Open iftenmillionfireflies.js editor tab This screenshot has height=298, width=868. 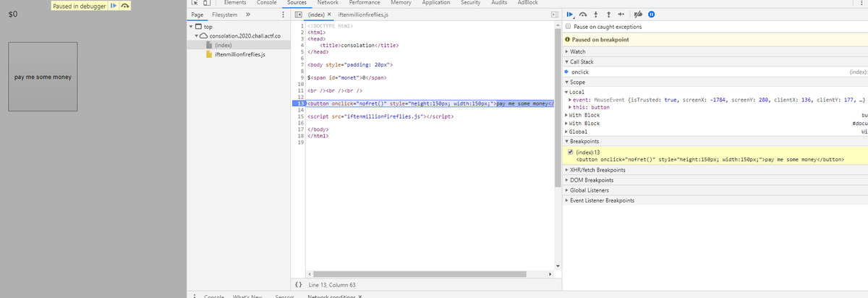tap(364, 15)
